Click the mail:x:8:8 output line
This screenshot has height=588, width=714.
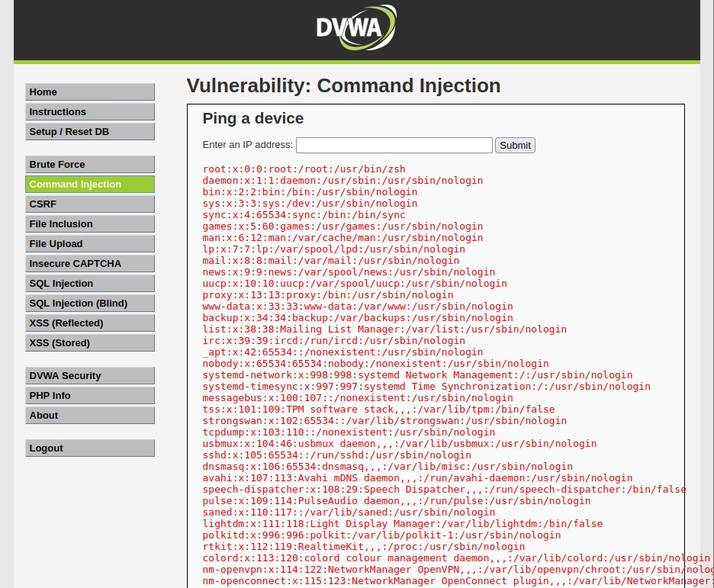tap(331, 261)
